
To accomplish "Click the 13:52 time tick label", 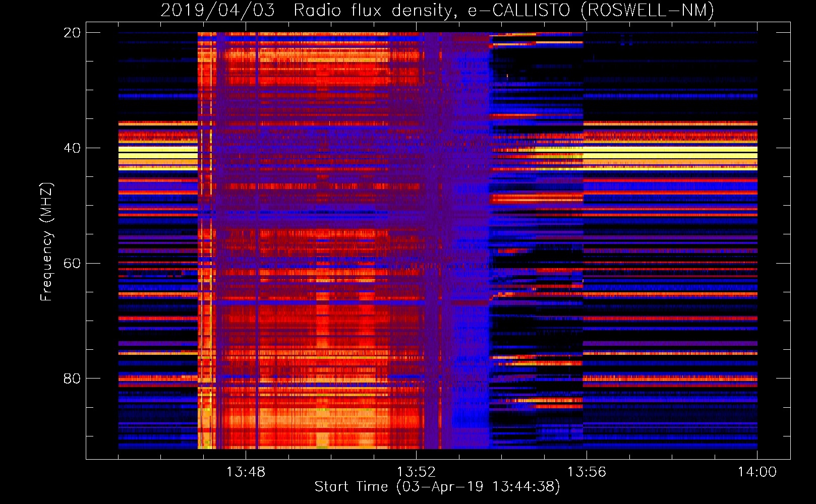I will click(x=416, y=472).
